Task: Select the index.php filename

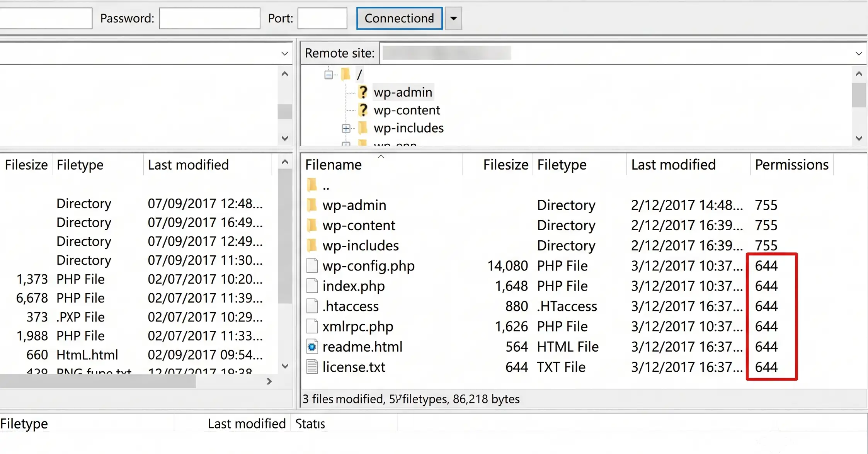Action: tap(354, 286)
